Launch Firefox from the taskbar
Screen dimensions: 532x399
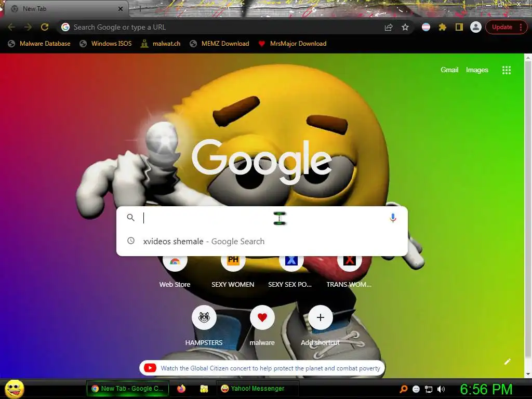(x=181, y=389)
